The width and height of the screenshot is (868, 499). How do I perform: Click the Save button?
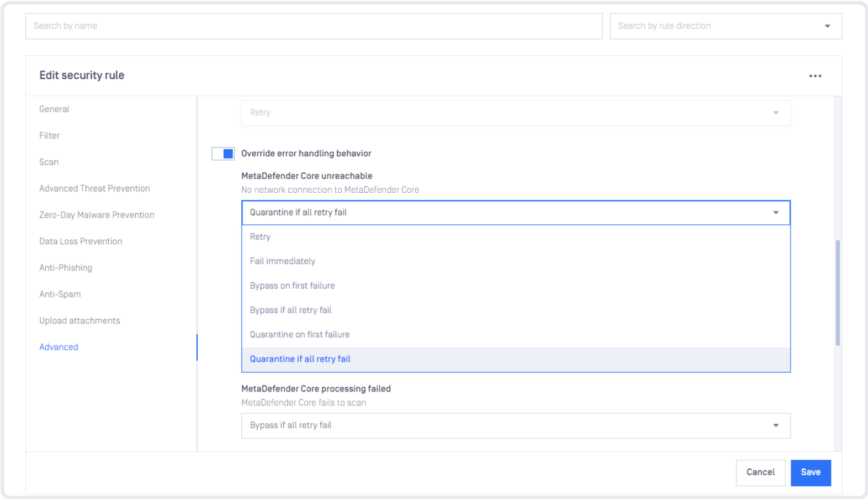tap(810, 473)
